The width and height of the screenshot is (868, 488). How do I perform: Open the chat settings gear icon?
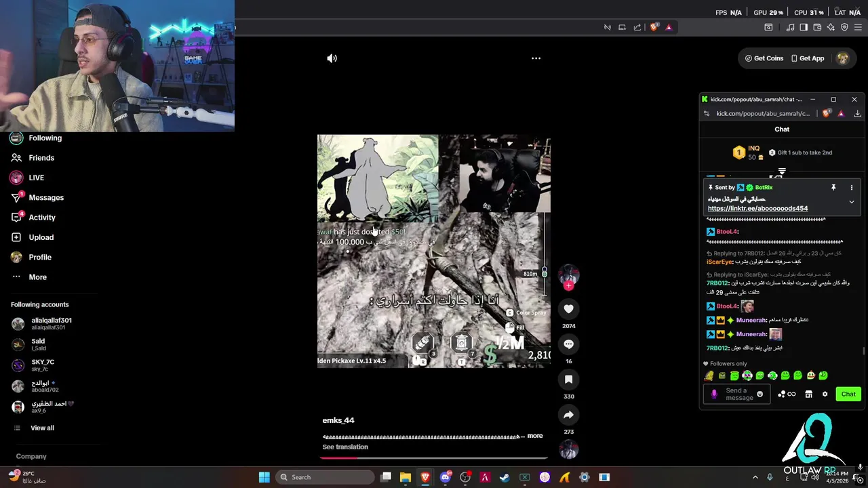[x=825, y=394]
